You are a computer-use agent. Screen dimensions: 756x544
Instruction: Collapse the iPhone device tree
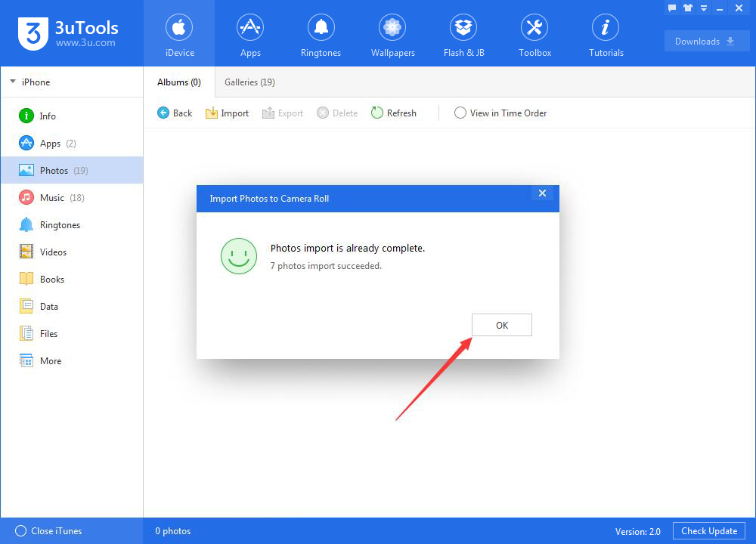pyautogui.click(x=13, y=82)
